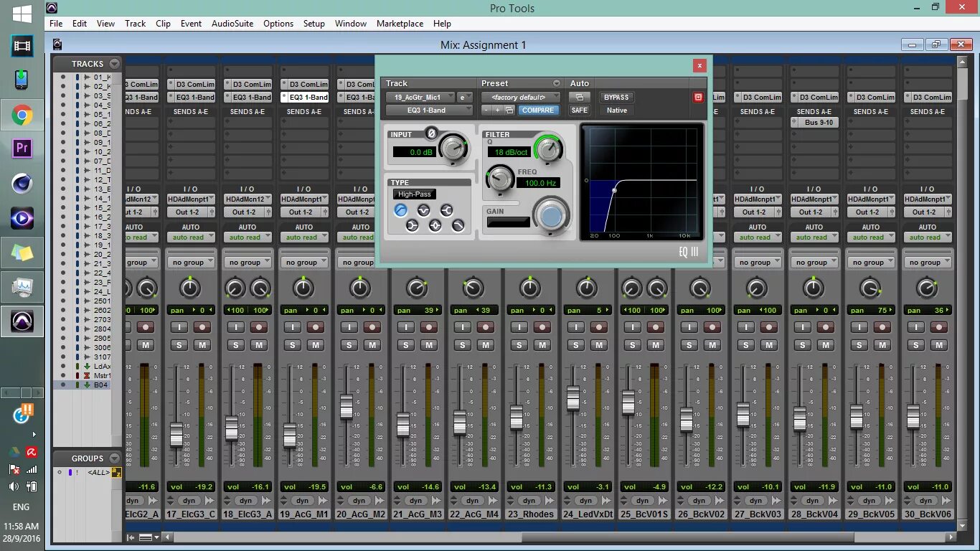Open Google Chrome from the taskbar
The width and height of the screenshot is (980, 551).
(22, 114)
